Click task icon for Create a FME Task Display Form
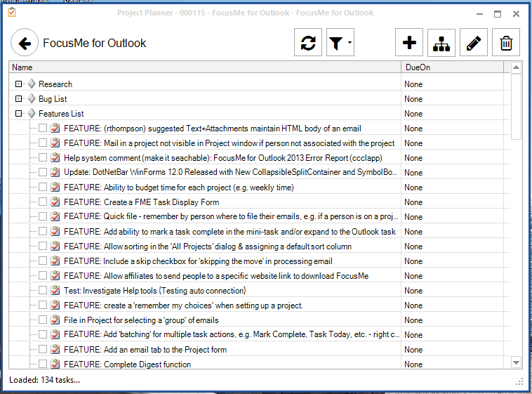Screen dimensions: 532x394 point(55,202)
